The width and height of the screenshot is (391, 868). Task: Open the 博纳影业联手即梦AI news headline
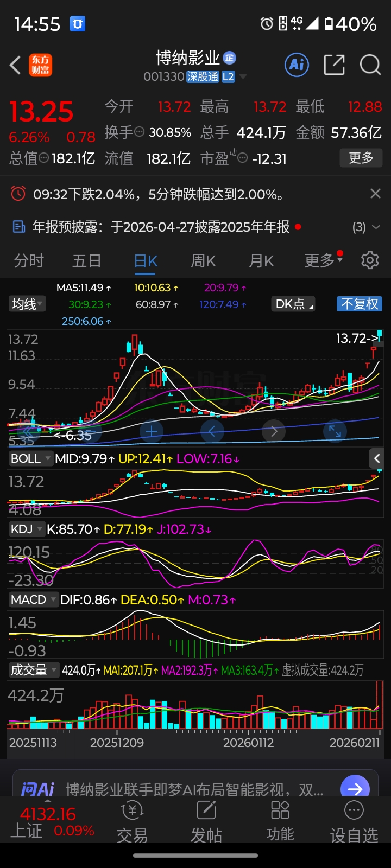pyautogui.click(x=194, y=789)
